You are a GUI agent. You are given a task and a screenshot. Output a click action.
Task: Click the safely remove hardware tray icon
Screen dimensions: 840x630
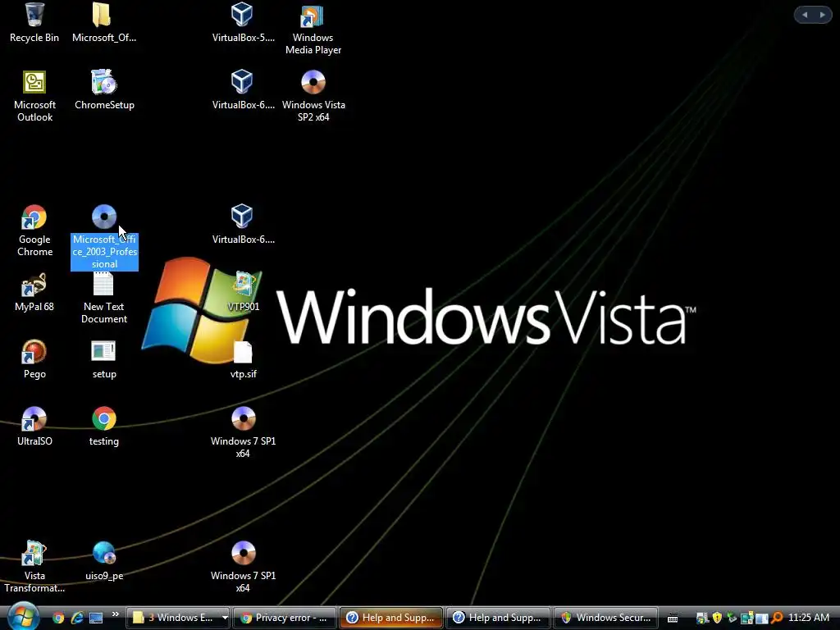(731, 618)
